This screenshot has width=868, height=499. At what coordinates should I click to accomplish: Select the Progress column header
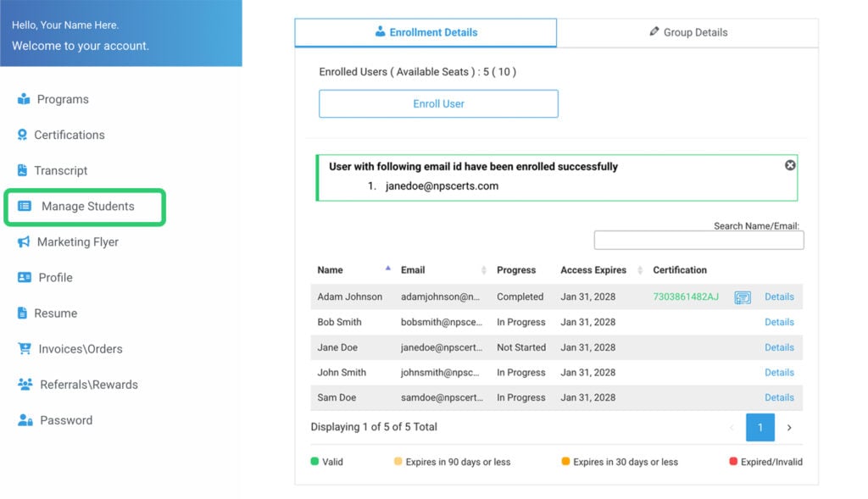pyautogui.click(x=516, y=270)
